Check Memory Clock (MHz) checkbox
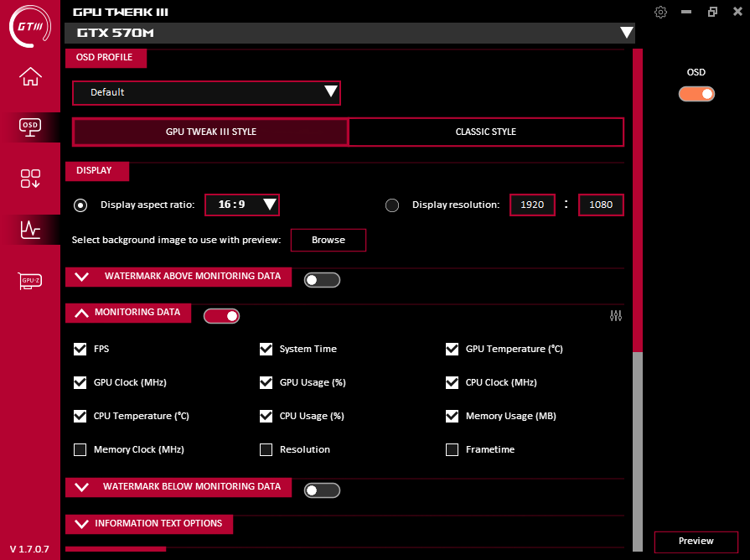This screenshot has height=560, width=750. [80, 449]
